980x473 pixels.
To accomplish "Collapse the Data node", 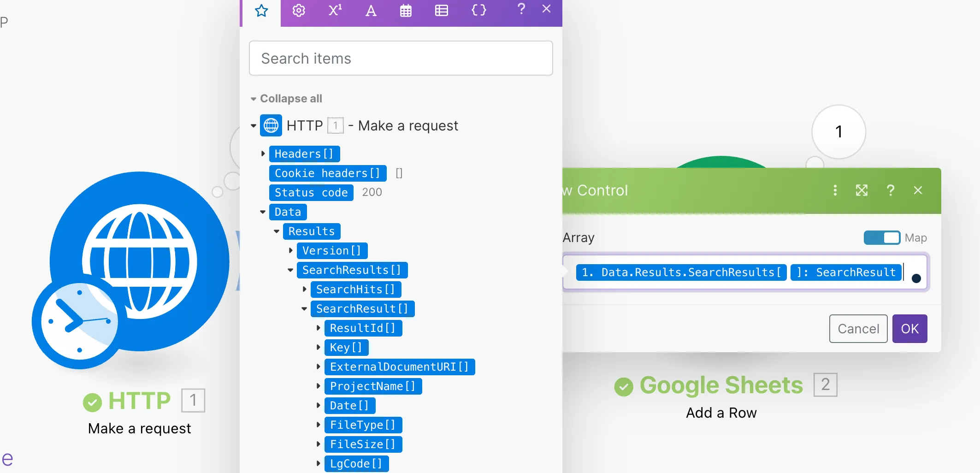I will coord(263,212).
